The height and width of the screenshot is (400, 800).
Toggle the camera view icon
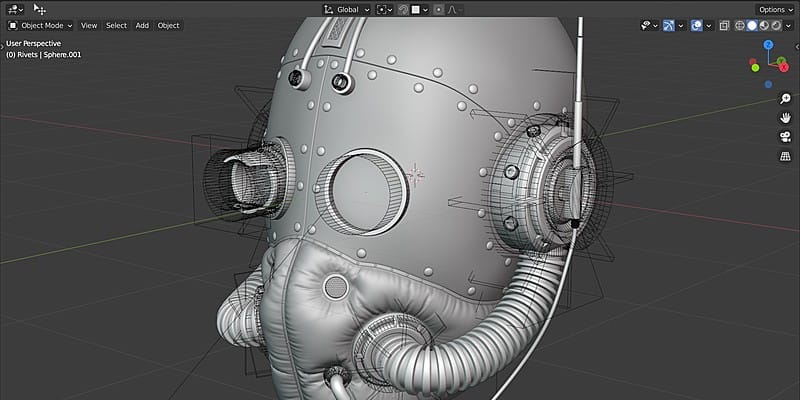pos(785,137)
